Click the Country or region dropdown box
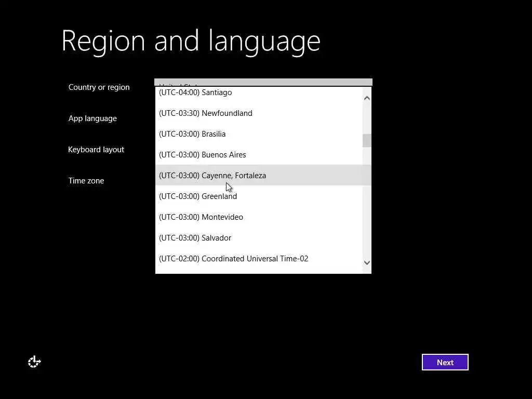Screen dimensions: 532x399 tap(263, 83)
